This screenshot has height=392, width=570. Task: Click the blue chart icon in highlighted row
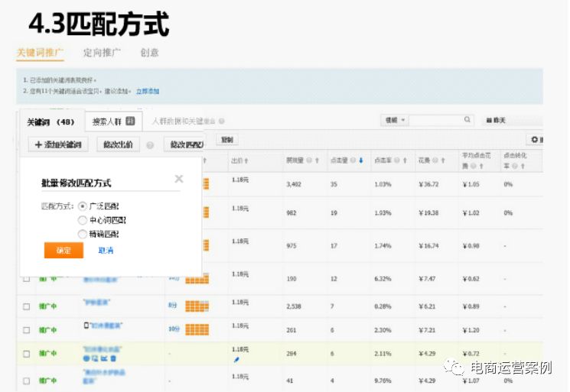(104, 358)
